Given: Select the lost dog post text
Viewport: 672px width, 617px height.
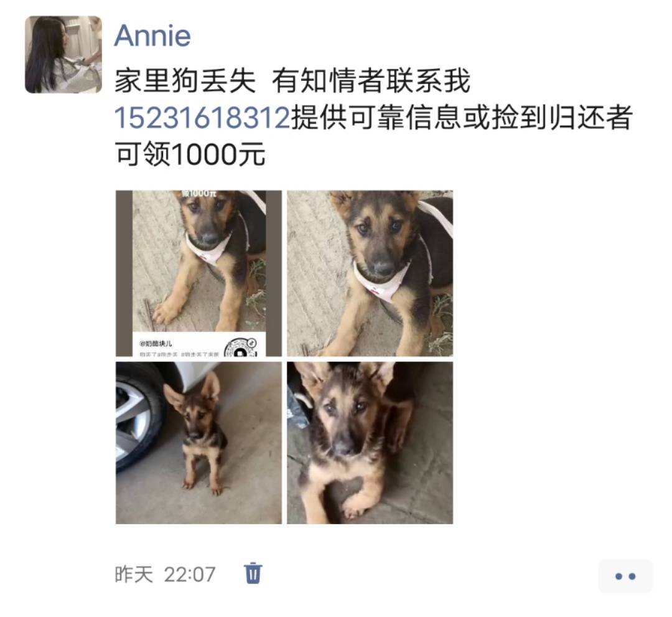Looking at the screenshot, I should tap(373, 118).
